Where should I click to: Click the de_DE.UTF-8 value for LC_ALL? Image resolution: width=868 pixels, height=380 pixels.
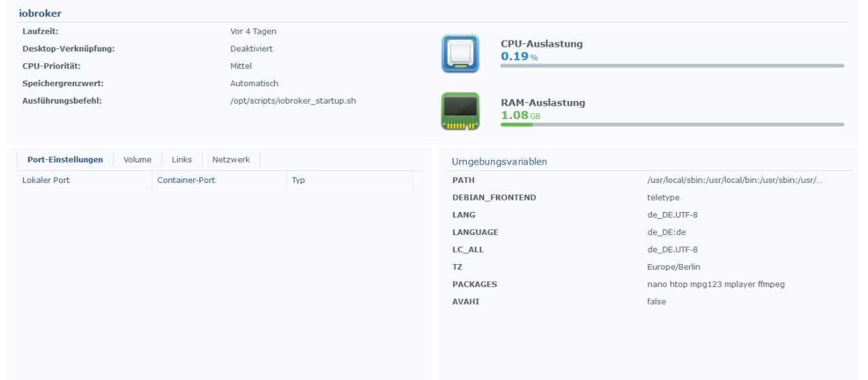click(x=672, y=249)
